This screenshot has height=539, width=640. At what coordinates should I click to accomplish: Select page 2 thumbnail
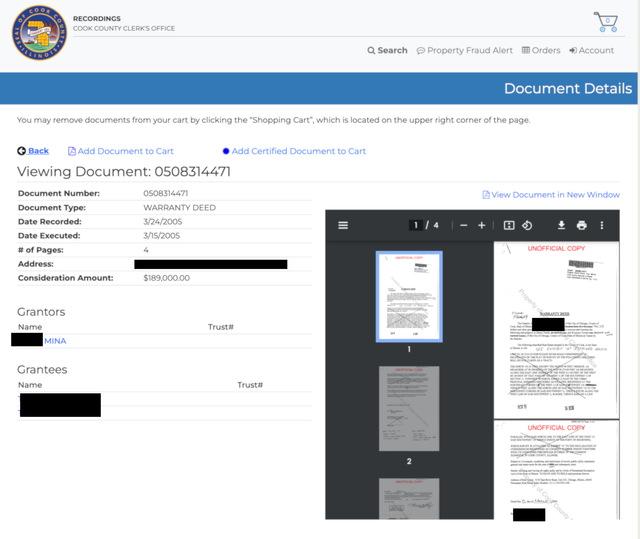pos(409,408)
